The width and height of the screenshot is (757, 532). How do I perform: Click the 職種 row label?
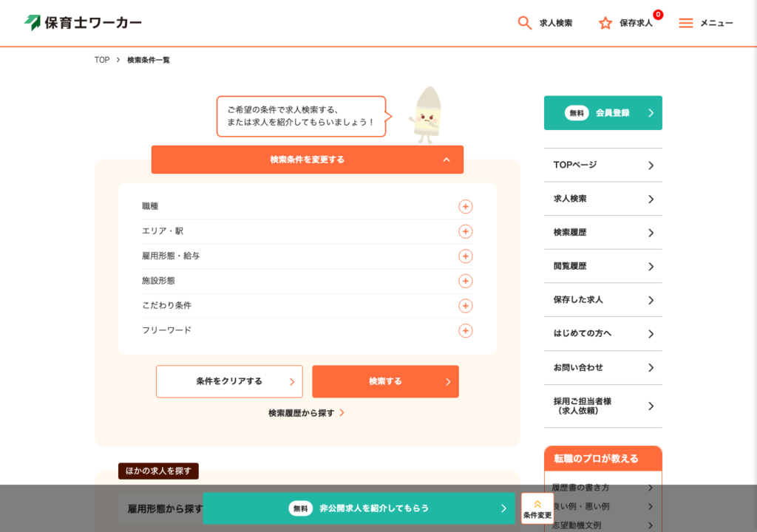[x=150, y=206]
